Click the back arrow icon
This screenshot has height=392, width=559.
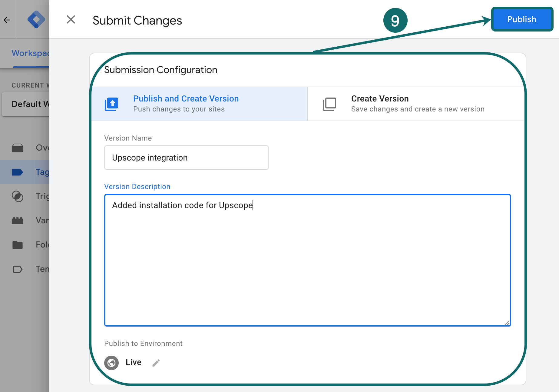[7, 20]
